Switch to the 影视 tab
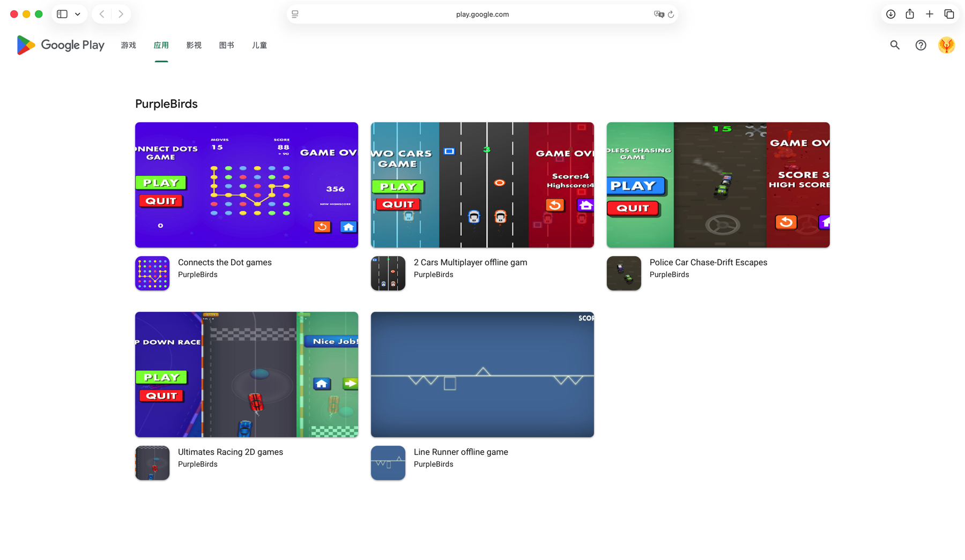The image size is (965, 560). (194, 45)
